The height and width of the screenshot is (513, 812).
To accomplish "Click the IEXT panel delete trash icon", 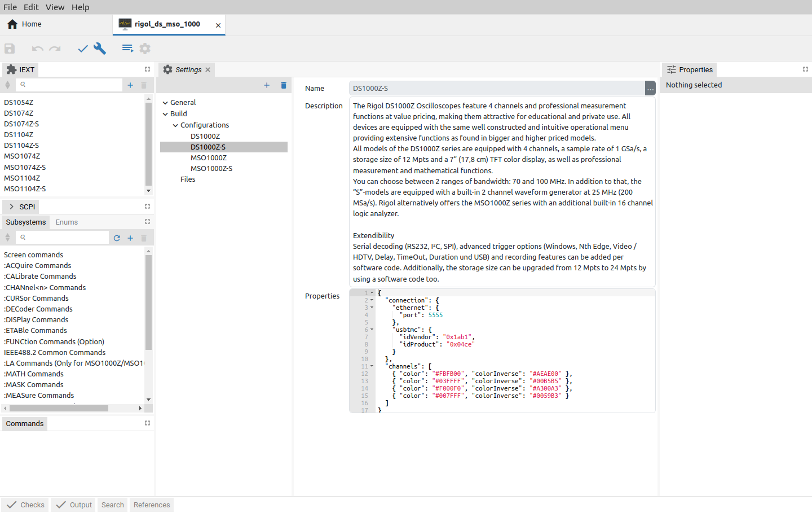I will [x=144, y=85].
